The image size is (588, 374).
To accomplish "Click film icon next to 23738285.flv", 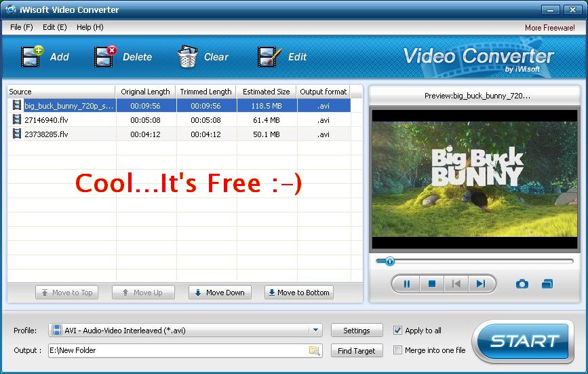I will (17, 134).
